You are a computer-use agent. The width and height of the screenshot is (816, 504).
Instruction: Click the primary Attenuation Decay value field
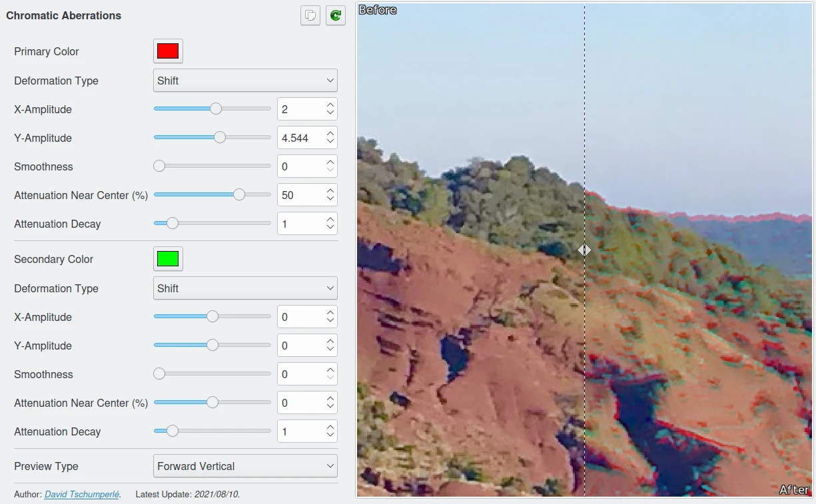tap(300, 224)
